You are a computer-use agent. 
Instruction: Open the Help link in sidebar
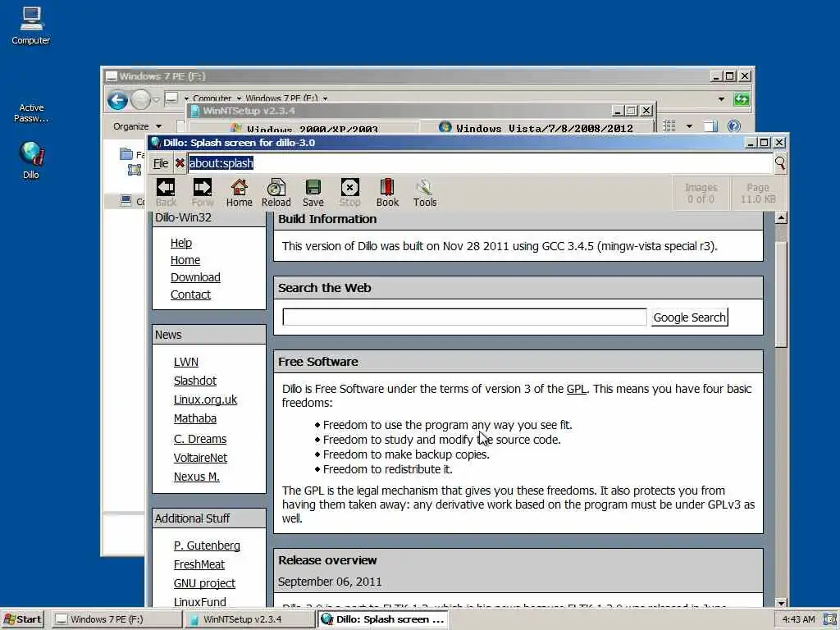tap(181, 243)
